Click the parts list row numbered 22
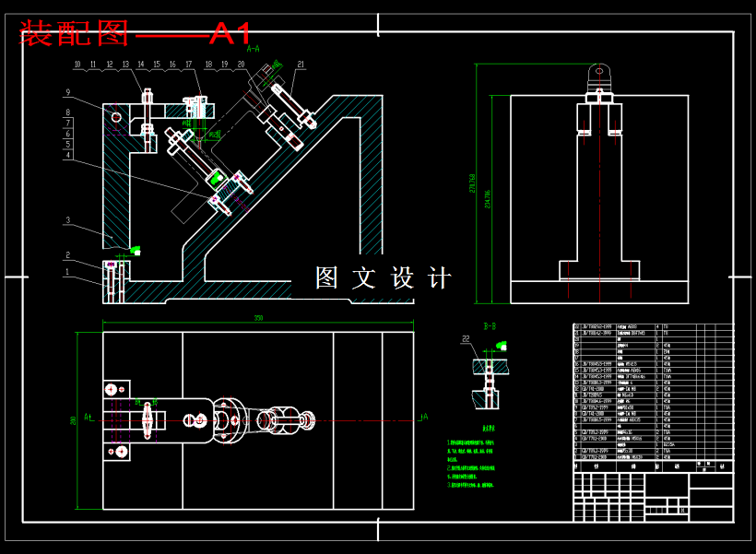The width and height of the screenshot is (756, 554). (654, 327)
